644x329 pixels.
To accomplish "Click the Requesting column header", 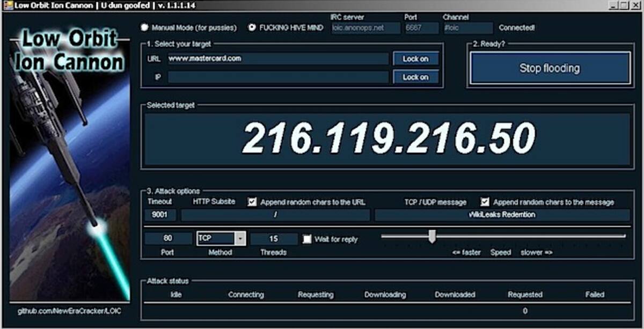I will (316, 295).
